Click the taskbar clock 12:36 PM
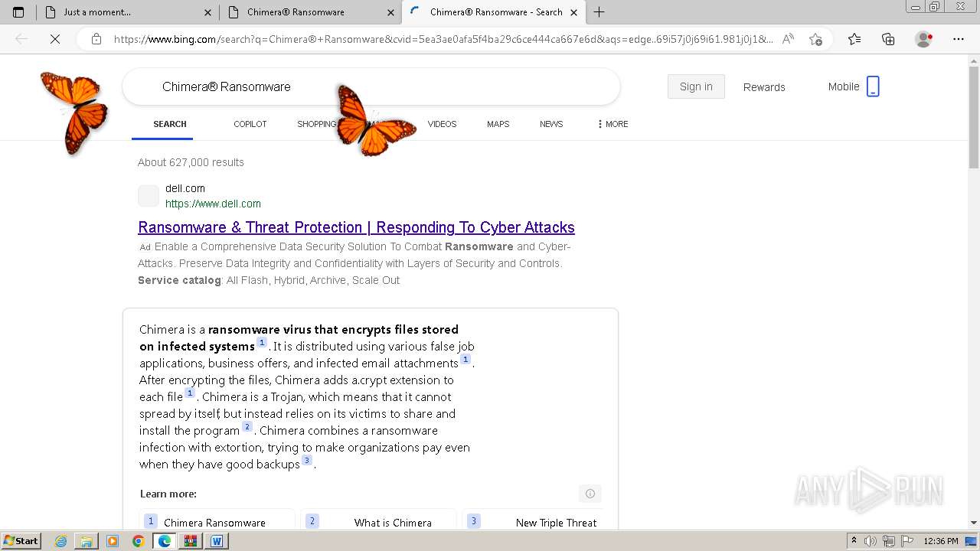Screen dimensions: 980x551 pos(941,541)
